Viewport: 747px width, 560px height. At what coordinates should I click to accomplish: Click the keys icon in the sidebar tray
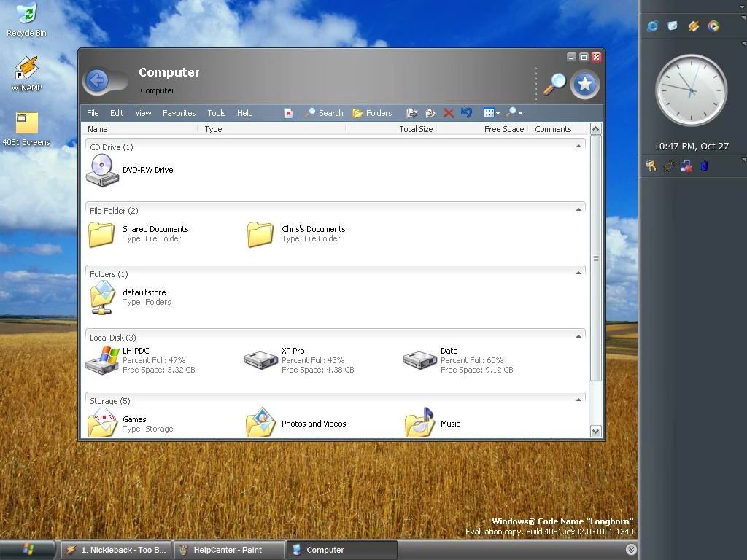pyautogui.click(x=651, y=166)
